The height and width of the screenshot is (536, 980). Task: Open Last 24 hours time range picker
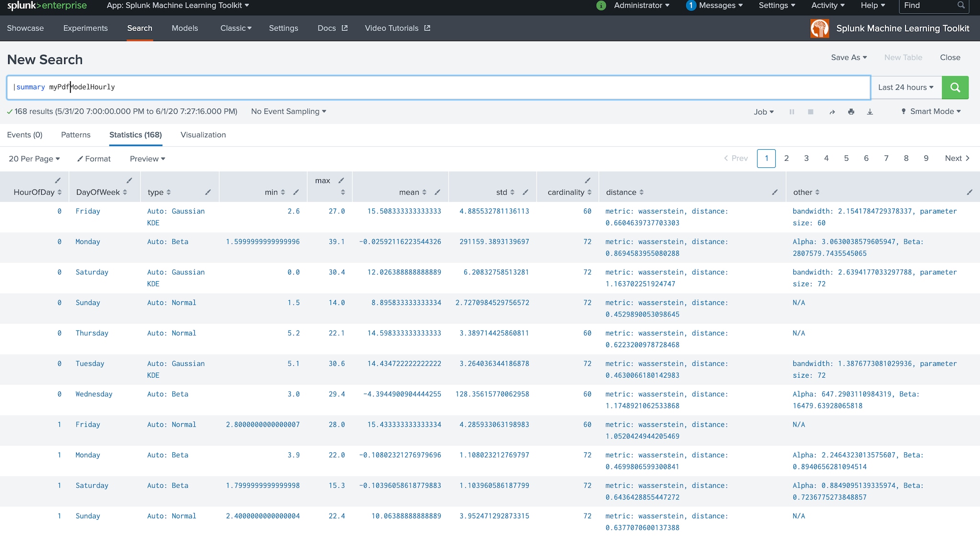pos(905,88)
